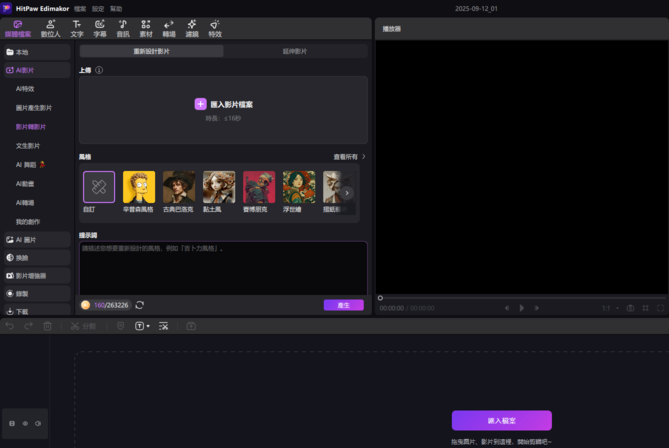Click the upload info icon

coord(99,71)
